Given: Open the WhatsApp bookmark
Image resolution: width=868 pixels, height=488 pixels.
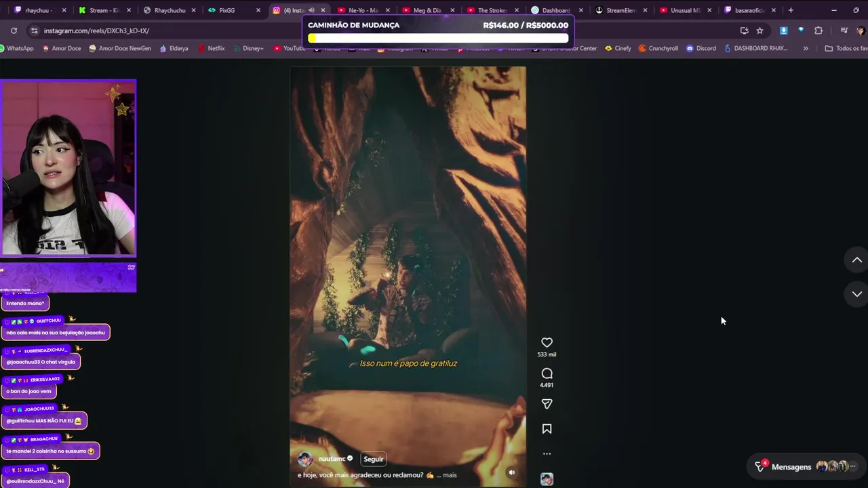Looking at the screenshot, I should (x=17, y=48).
